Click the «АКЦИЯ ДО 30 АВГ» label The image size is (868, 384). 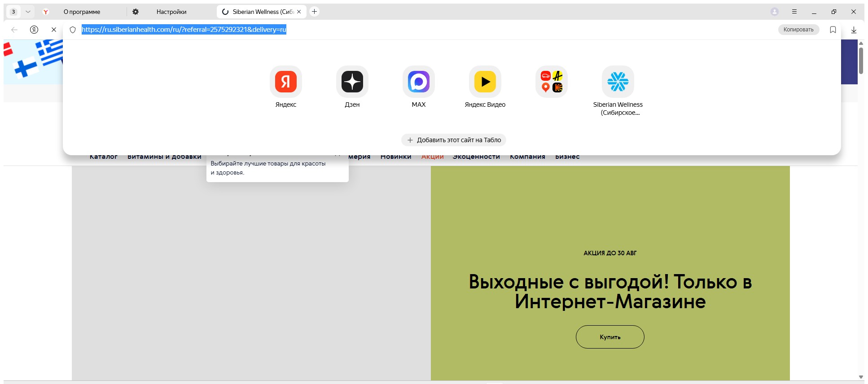tap(610, 253)
